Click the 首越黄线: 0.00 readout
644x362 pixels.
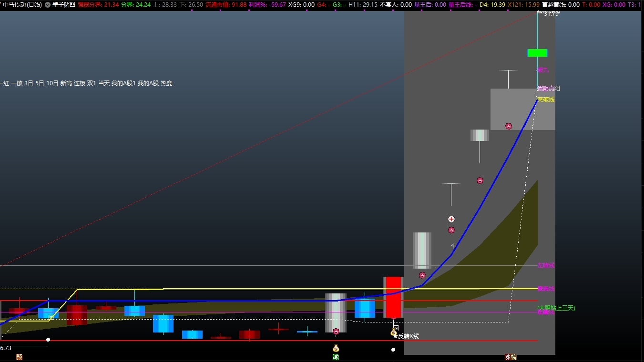561,5
